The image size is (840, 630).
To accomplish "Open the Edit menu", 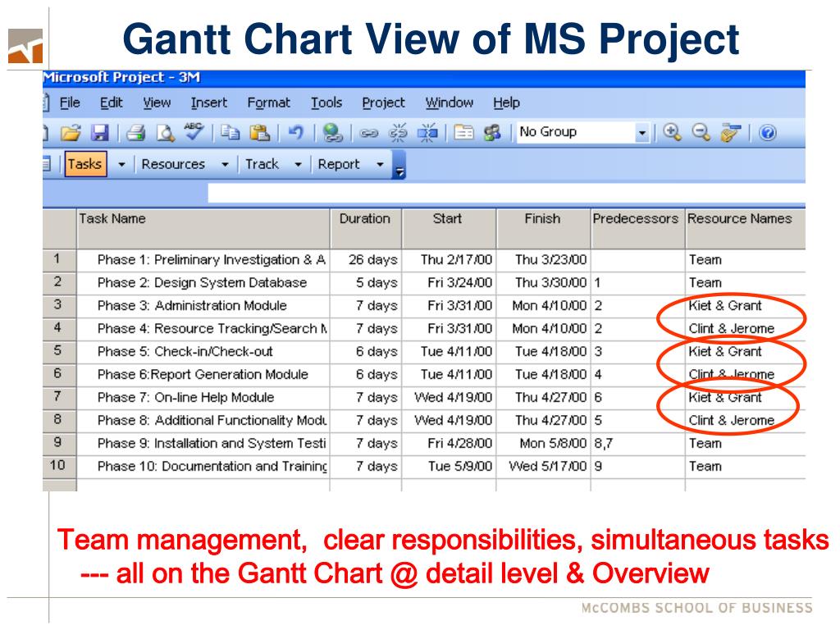I will point(112,103).
